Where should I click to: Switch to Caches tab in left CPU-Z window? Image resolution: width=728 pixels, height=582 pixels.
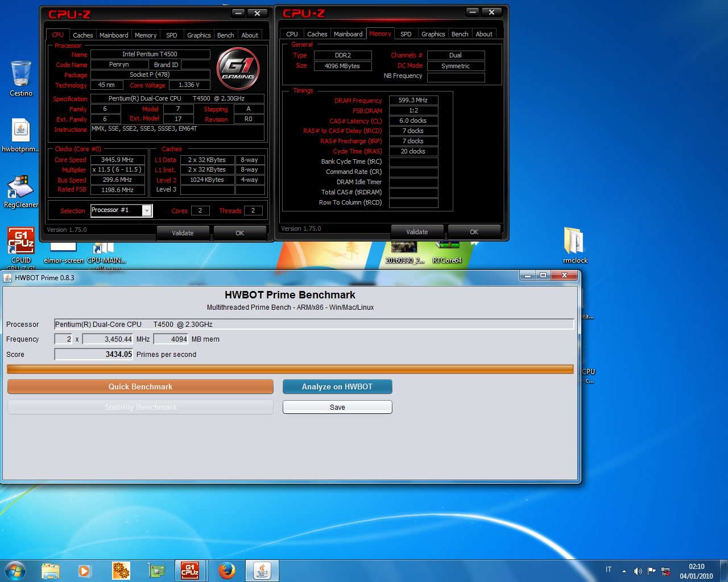pos(83,35)
